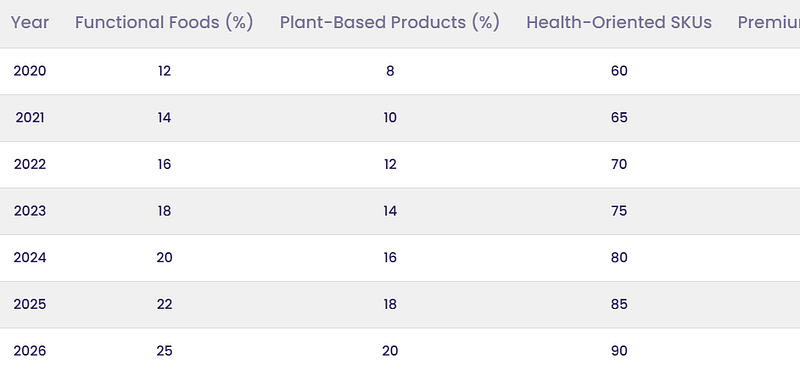800x371 pixels.
Task: Click the Year column header
Action: coord(30,22)
